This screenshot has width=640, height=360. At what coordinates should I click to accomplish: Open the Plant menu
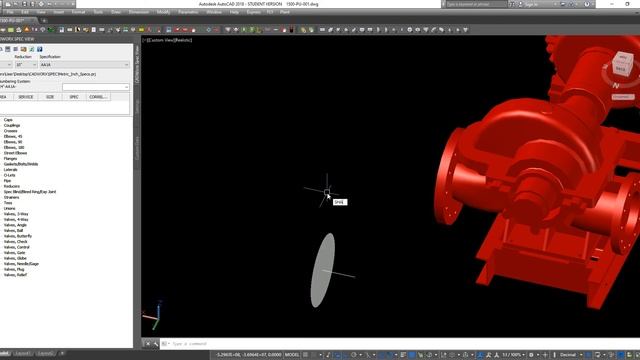285,12
